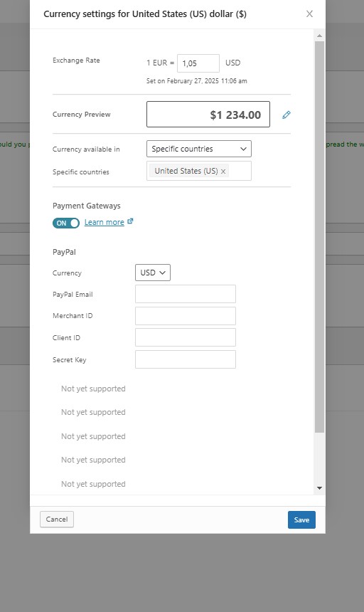This screenshot has height=612, width=364.
Task: Click the pencil icon beside Currency Preview
Action: [287, 115]
